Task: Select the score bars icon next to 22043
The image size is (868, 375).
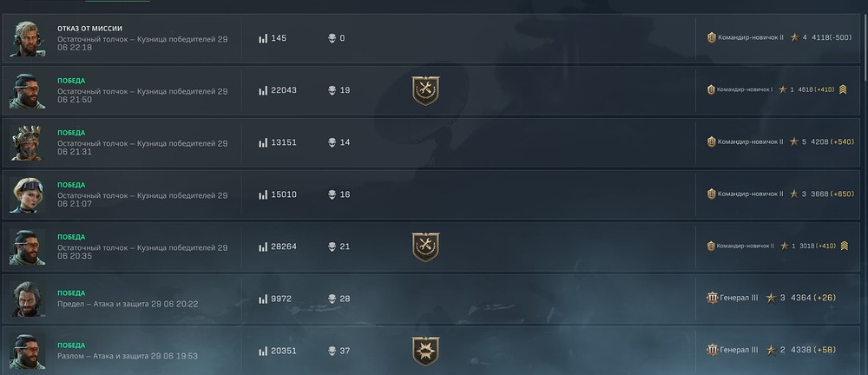Action: tap(263, 91)
